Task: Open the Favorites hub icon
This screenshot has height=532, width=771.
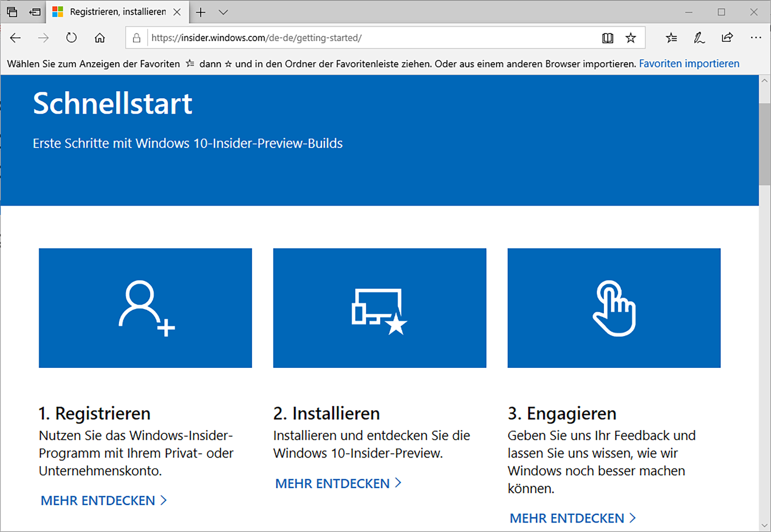Action: click(671, 38)
